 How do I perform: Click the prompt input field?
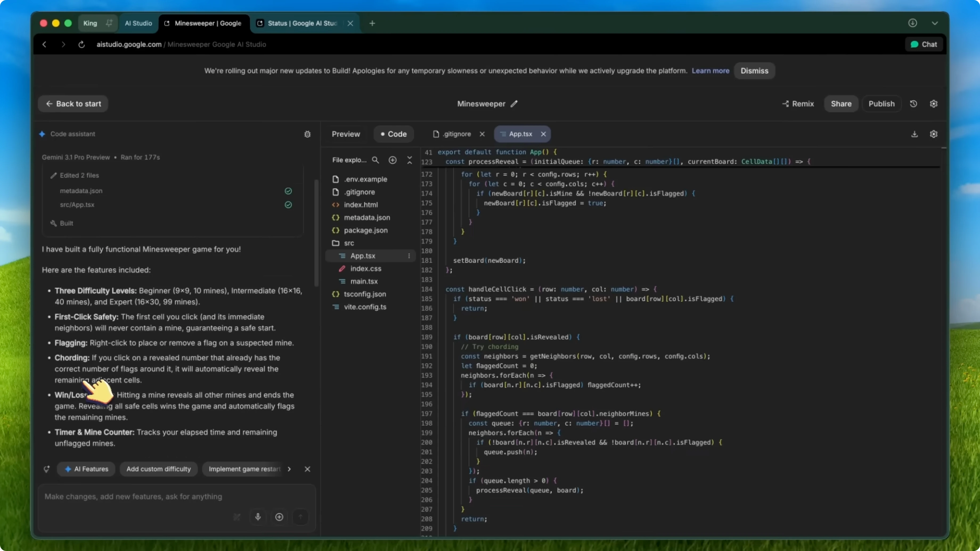point(133,497)
